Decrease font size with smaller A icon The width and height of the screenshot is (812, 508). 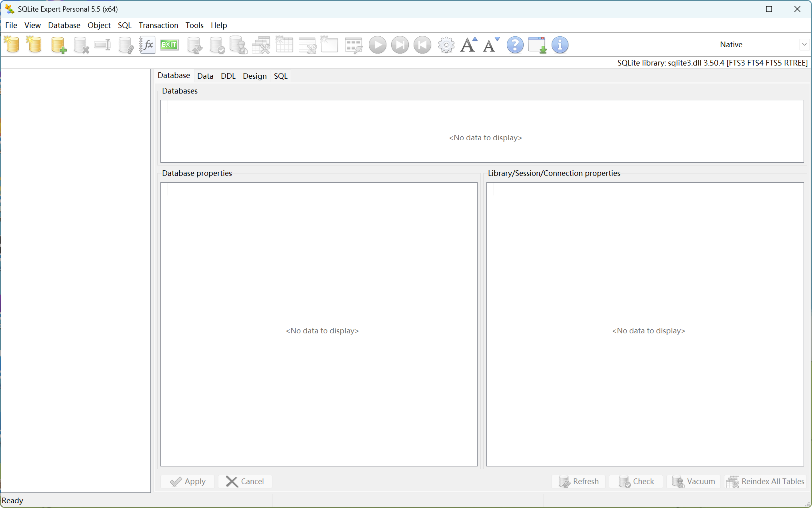tap(491, 45)
